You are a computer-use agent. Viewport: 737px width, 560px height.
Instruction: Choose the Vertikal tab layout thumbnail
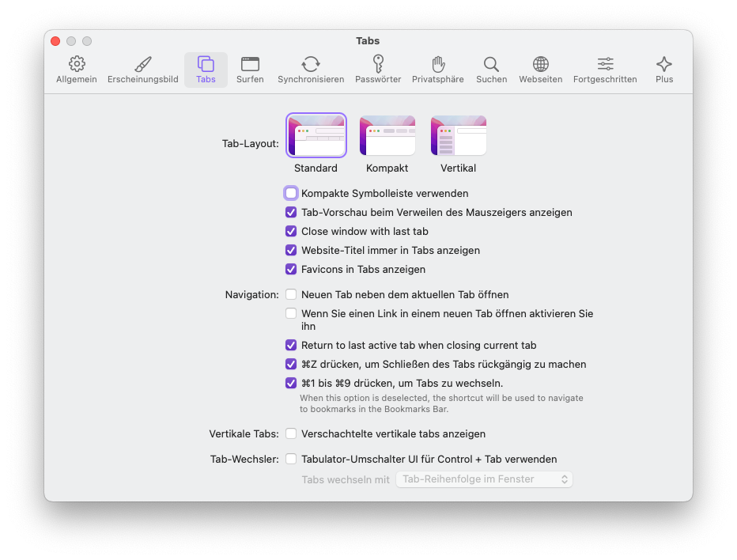click(459, 136)
